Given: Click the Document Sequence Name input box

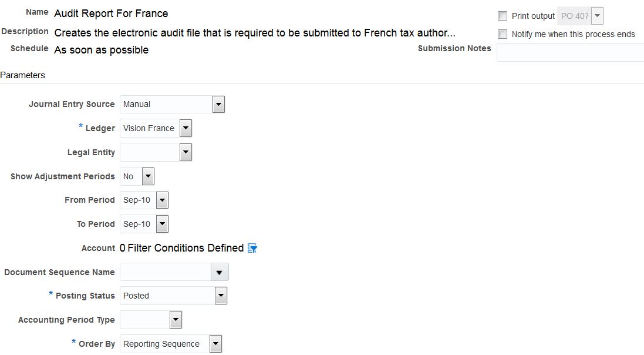Looking at the screenshot, I should click(x=166, y=272).
